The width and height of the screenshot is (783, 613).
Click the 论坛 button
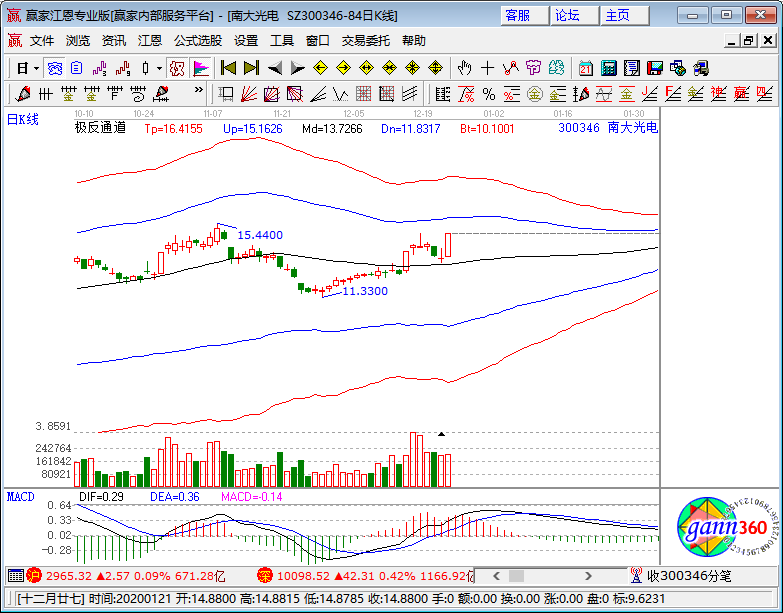coord(574,15)
